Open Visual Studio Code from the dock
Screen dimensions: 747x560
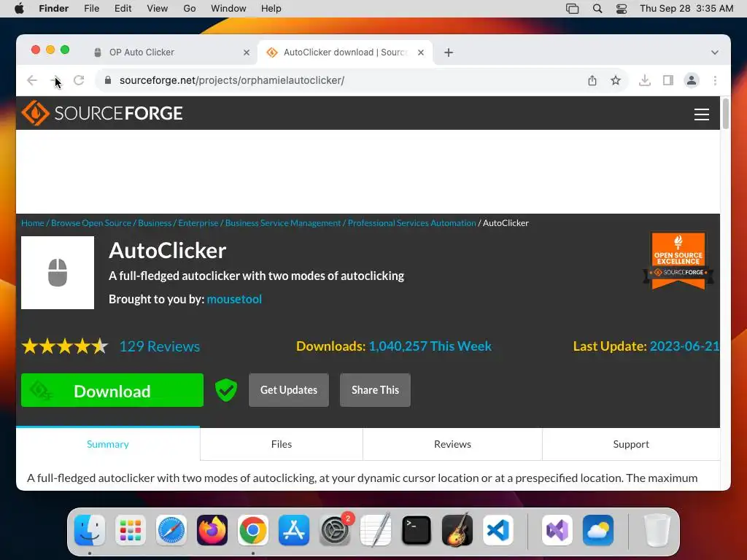[498, 530]
